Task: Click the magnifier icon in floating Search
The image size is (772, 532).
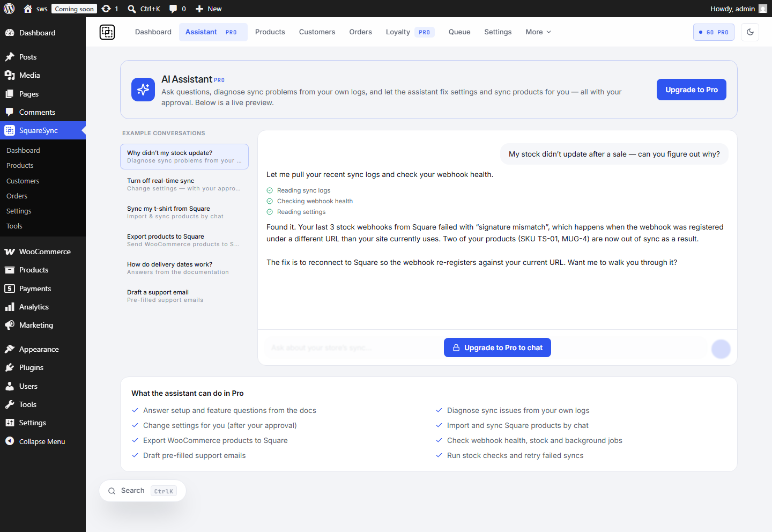Action: [112, 491]
